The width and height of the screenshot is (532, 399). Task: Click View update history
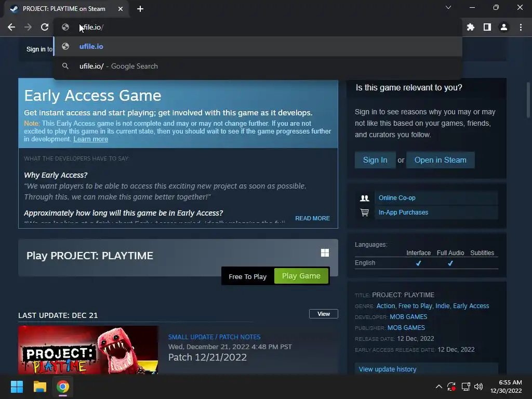pyautogui.click(x=388, y=369)
